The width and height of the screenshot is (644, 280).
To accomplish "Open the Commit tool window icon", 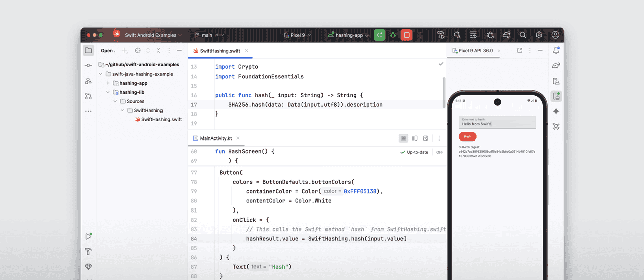I will coord(88,65).
